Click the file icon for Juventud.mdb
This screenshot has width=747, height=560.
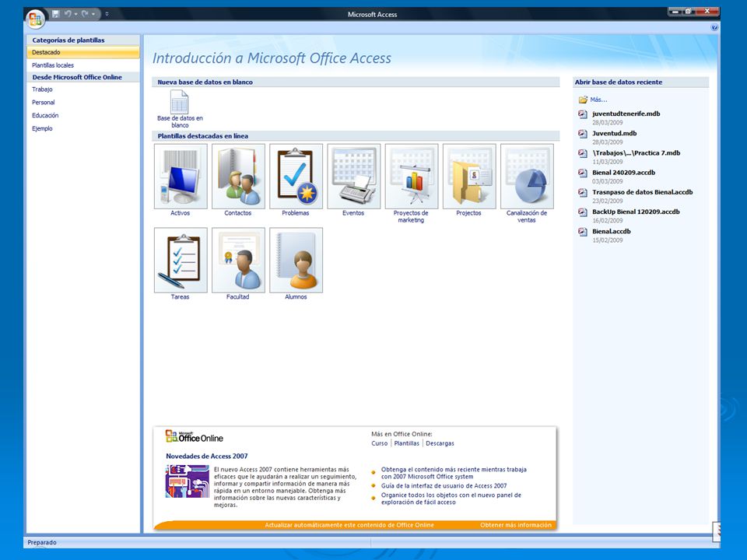583,134
